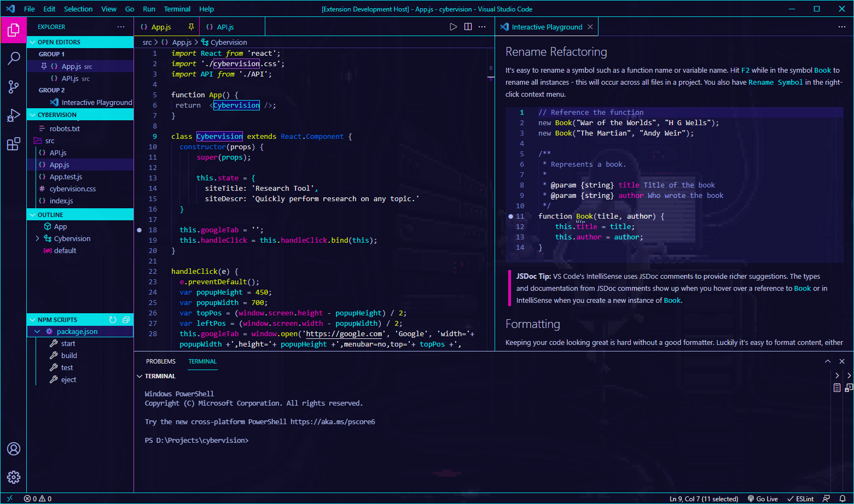Viewport: 854px width, 504px height.
Task: Toggle pin on the App.js tab
Action: [191, 27]
